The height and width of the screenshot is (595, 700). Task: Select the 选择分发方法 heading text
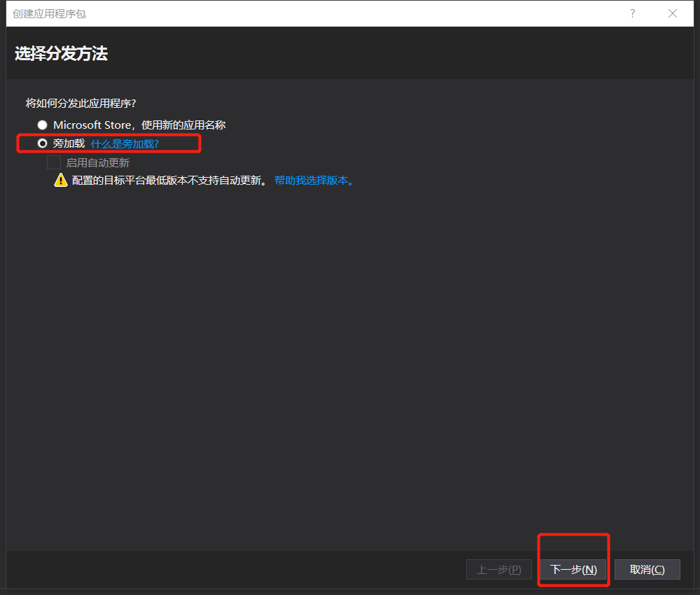(x=59, y=53)
